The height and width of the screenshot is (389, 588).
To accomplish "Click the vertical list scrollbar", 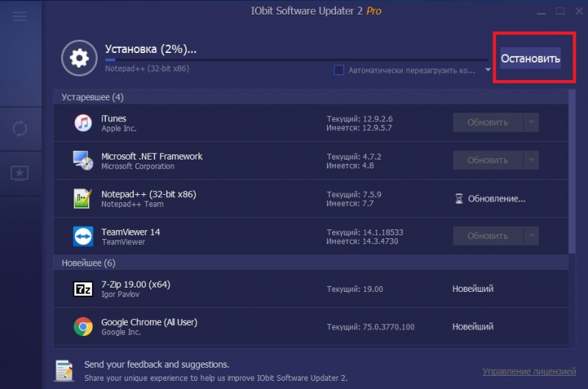I will pyautogui.click(x=572, y=171).
